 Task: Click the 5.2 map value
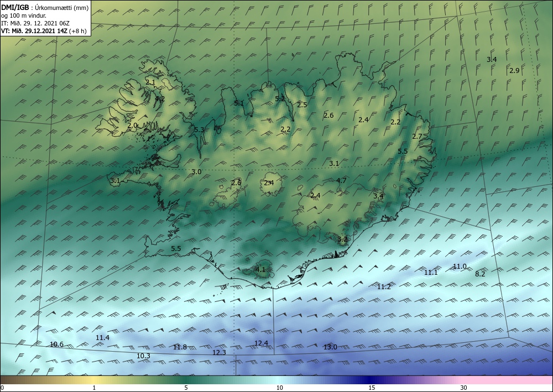click(x=280, y=99)
